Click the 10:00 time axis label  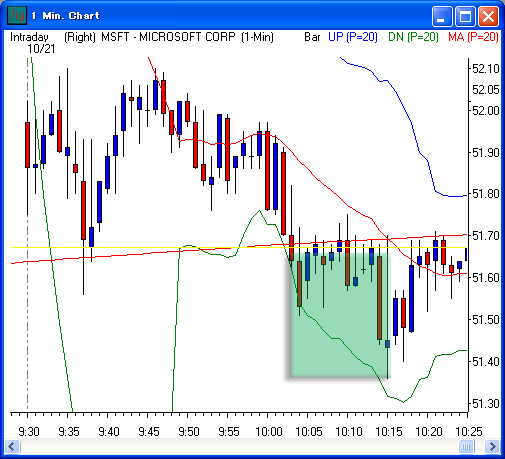point(269,432)
